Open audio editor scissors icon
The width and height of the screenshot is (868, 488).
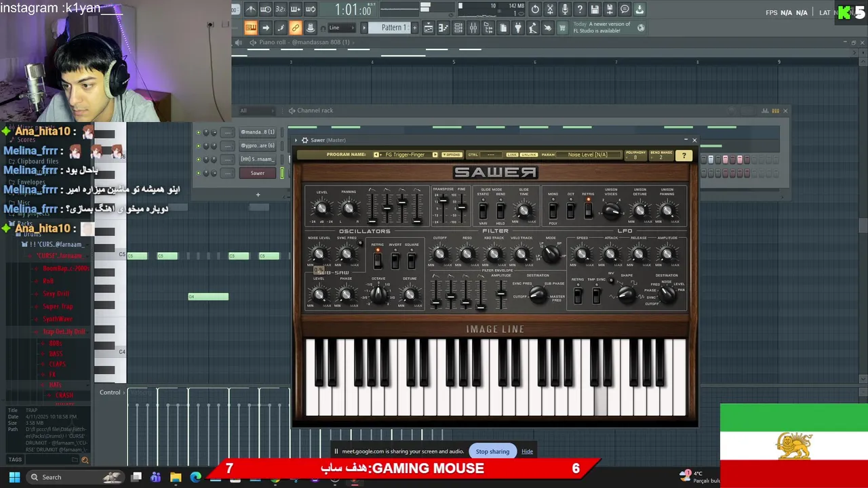550,9
